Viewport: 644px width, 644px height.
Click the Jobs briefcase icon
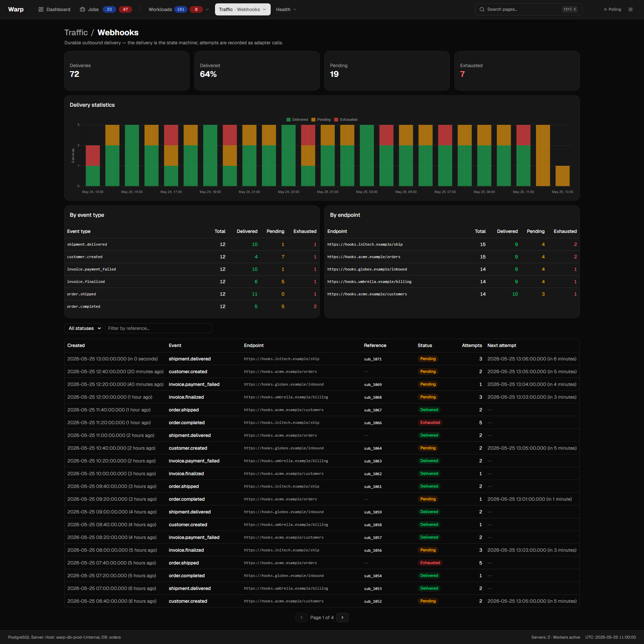click(x=83, y=9)
